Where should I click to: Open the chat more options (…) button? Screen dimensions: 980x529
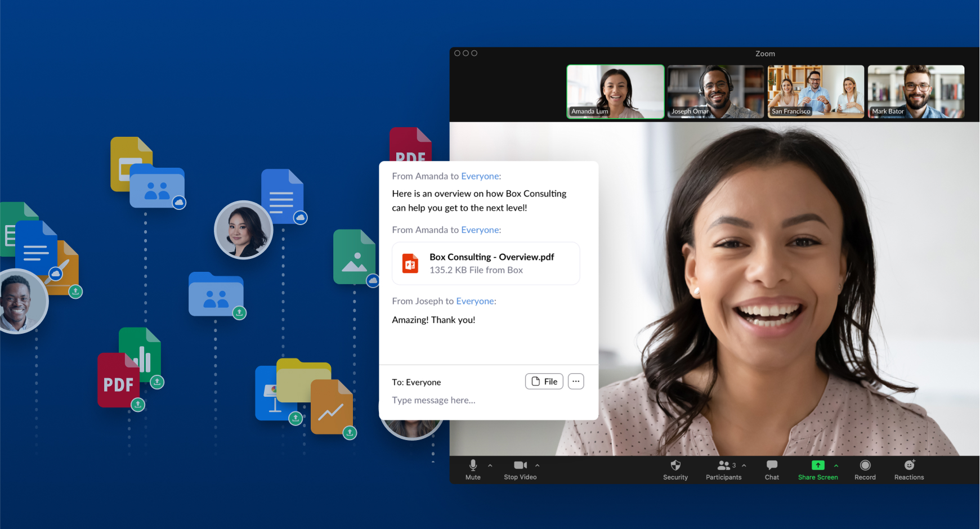coord(576,382)
